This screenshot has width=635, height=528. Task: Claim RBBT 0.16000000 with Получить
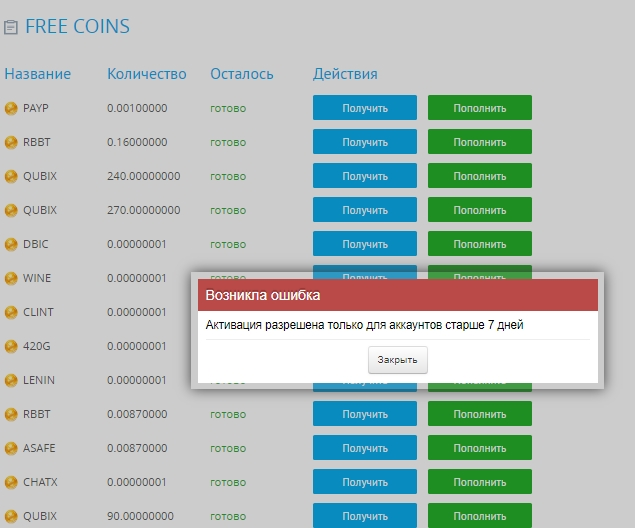point(364,142)
